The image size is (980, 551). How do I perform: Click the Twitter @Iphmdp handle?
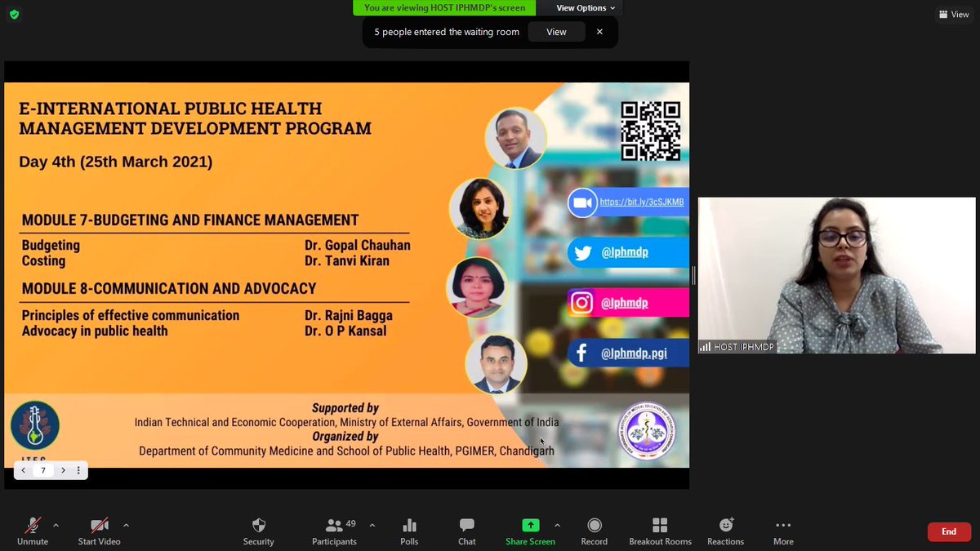625,252
